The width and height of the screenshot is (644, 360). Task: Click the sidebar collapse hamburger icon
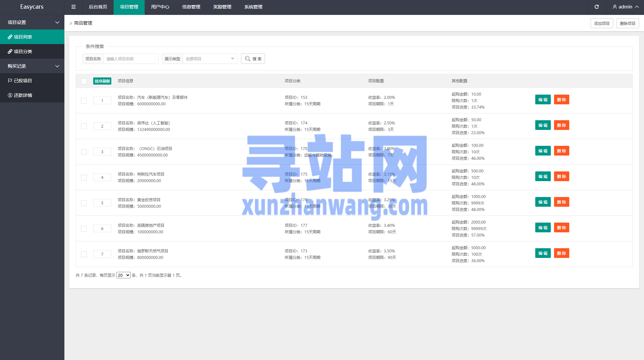pyautogui.click(x=73, y=7)
